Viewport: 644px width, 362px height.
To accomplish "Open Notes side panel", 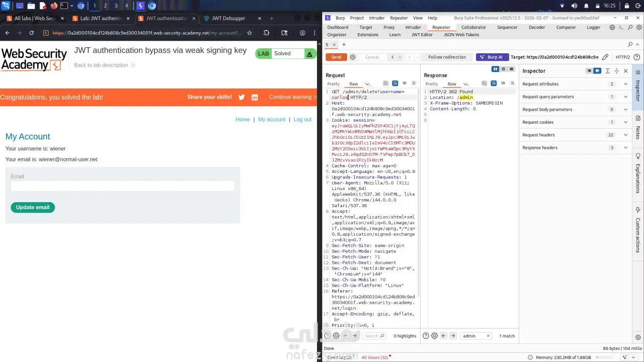I will (x=638, y=127).
